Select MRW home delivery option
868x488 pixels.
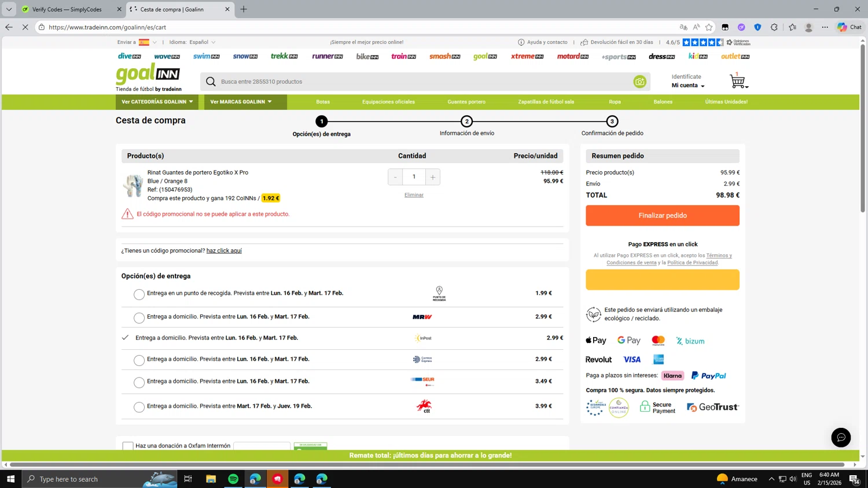coord(139,318)
